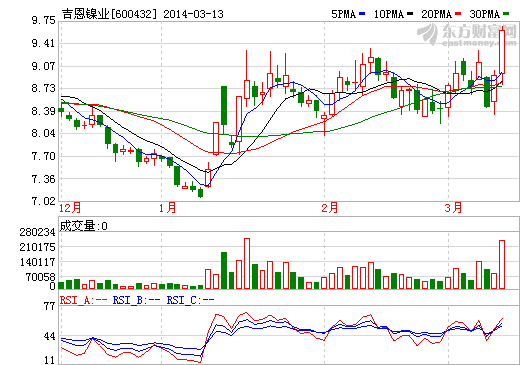Select the 2月 timeline label

tap(330, 208)
